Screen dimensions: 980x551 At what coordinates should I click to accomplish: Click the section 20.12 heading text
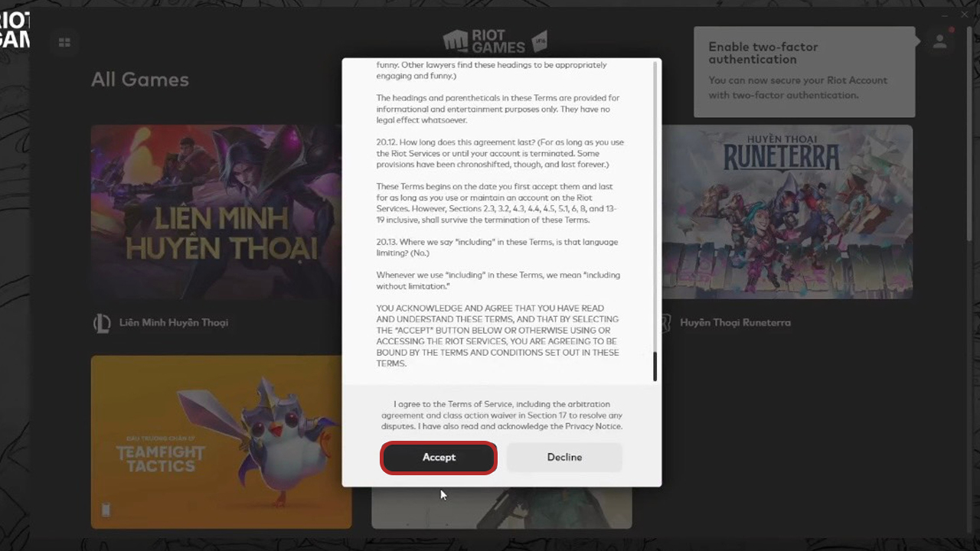500,153
